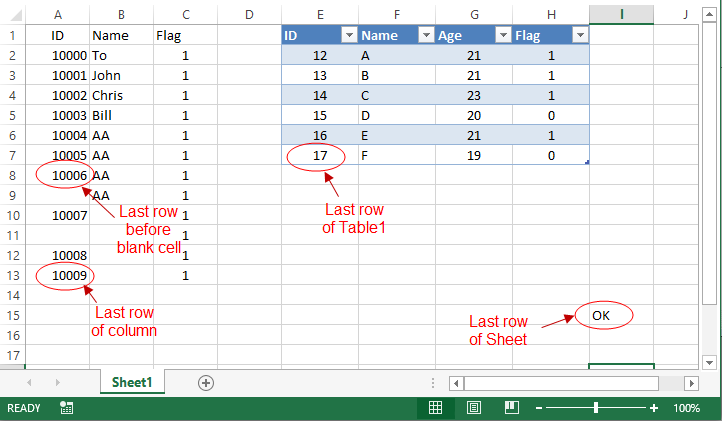Open zoom dialog via 100% label
Image resolution: width=722 pixels, height=421 pixels.
pyautogui.click(x=686, y=408)
